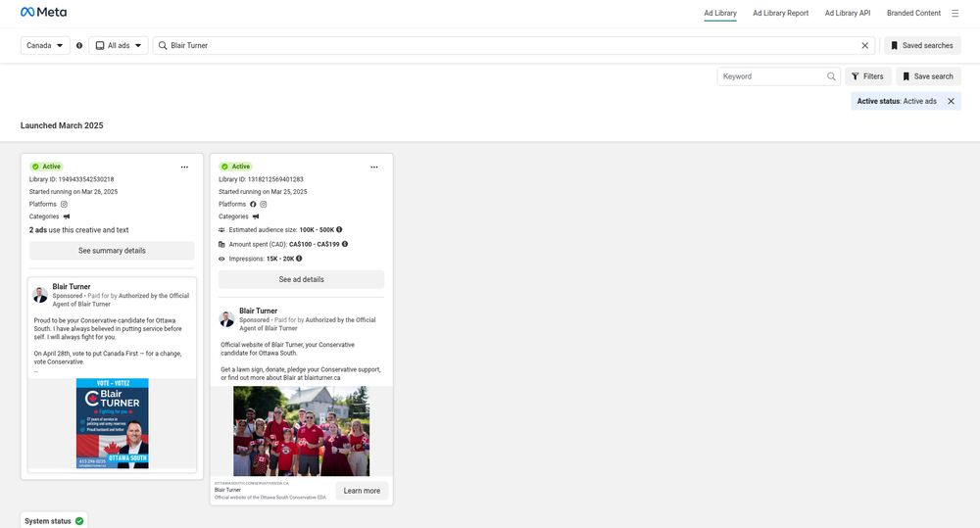Screen dimensions: 980x528
Task: Click magnifier icon in Keyword field
Action: click(831, 76)
